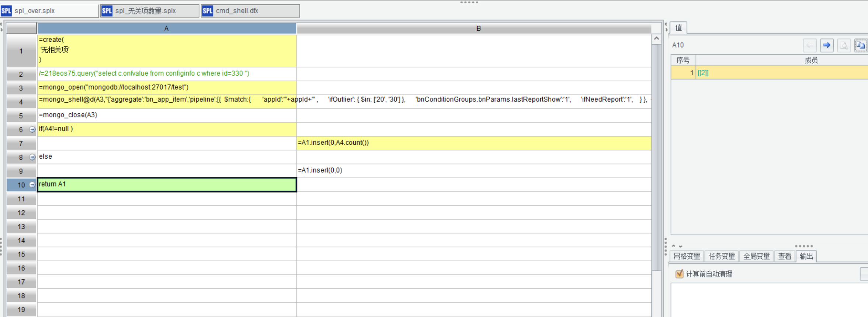
Task: Click row header 19
Action: point(21,310)
